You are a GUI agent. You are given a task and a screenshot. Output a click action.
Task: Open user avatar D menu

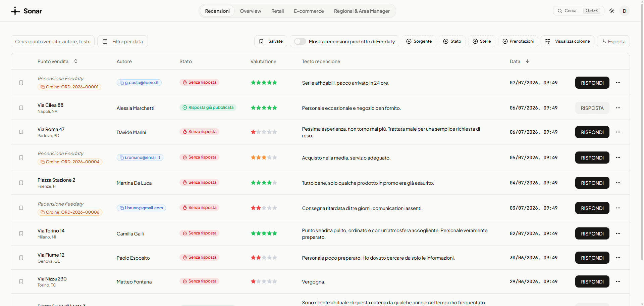[x=625, y=11]
